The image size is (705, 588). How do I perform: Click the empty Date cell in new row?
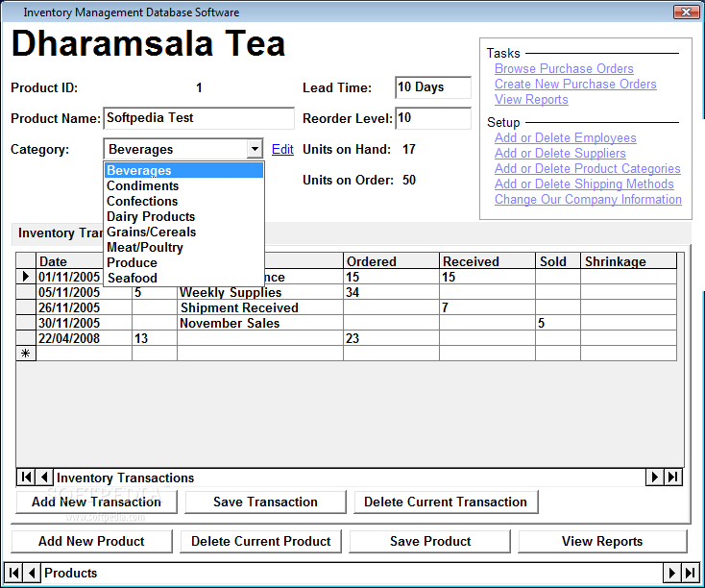(x=85, y=354)
